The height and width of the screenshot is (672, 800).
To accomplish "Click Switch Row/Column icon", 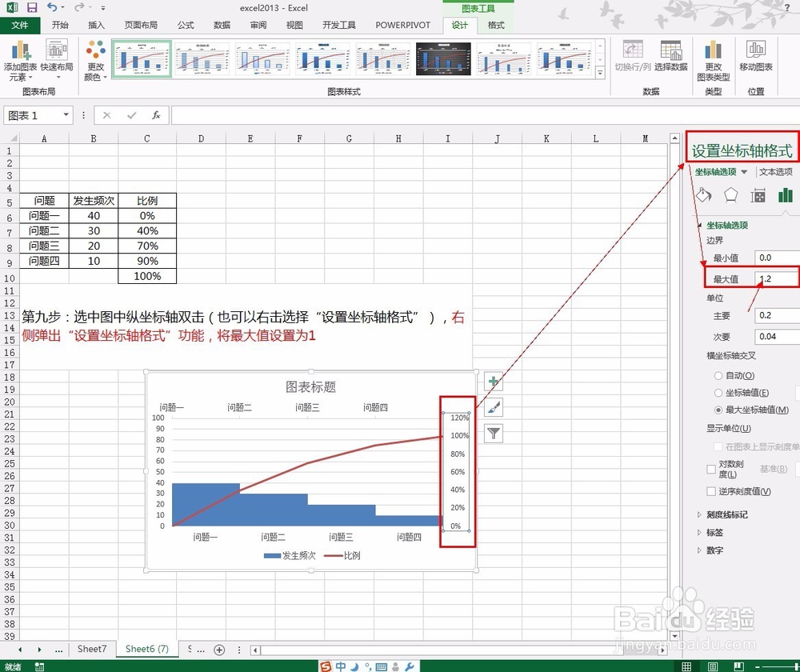I will coord(633,56).
